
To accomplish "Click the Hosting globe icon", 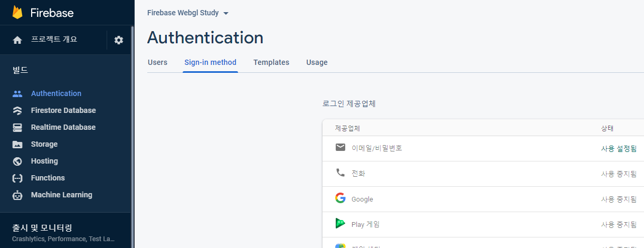I will [17, 161].
